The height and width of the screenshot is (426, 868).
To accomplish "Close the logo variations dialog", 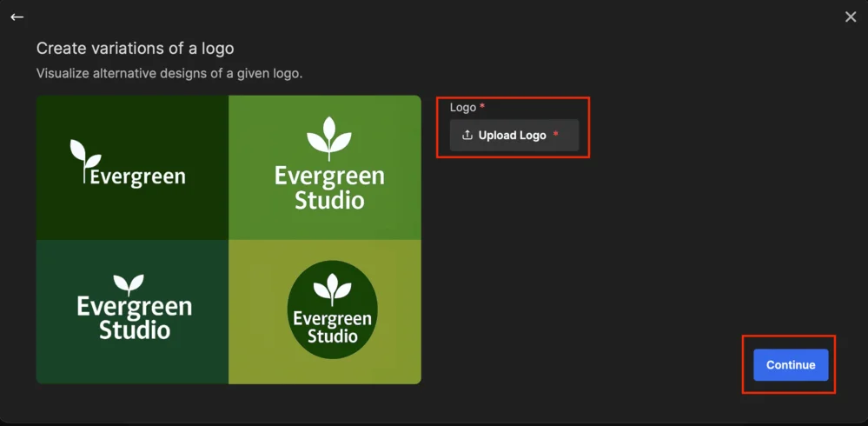I will point(851,17).
